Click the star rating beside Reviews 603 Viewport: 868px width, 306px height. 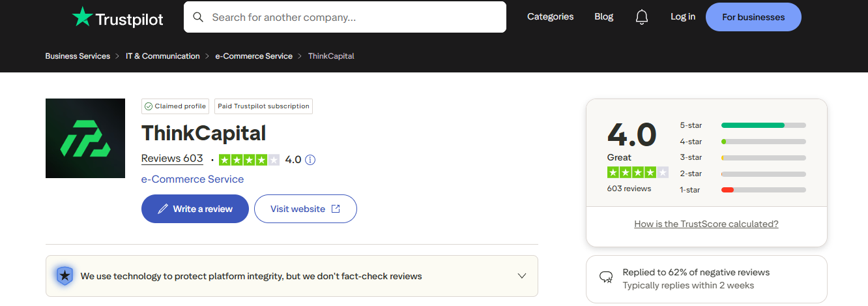[249, 160]
